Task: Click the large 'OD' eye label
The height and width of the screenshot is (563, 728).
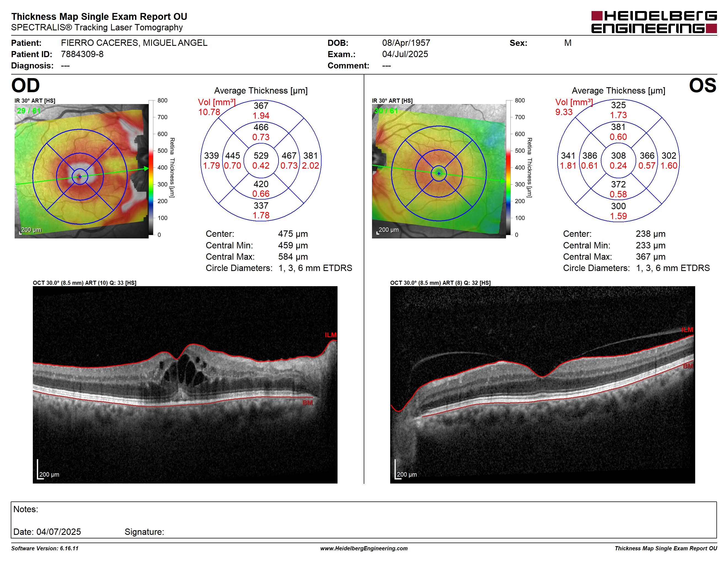Action: tap(25, 85)
